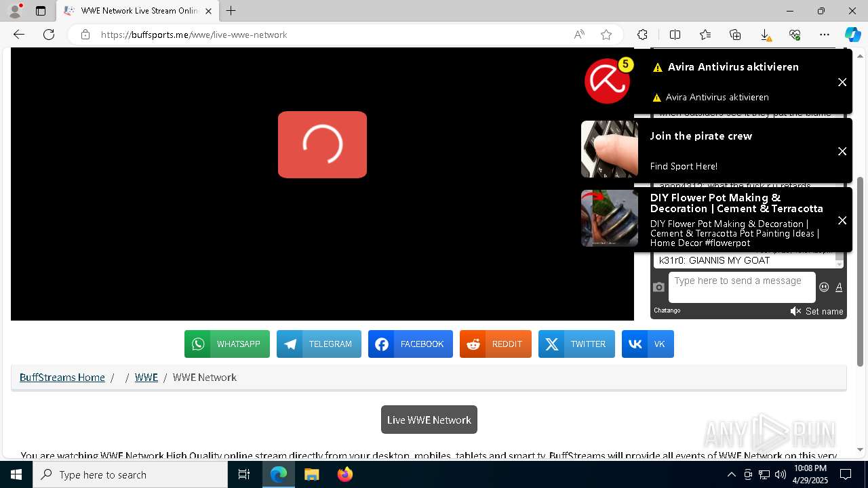Click the chat camera attach icon
868x488 pixels.
[658, 287]
